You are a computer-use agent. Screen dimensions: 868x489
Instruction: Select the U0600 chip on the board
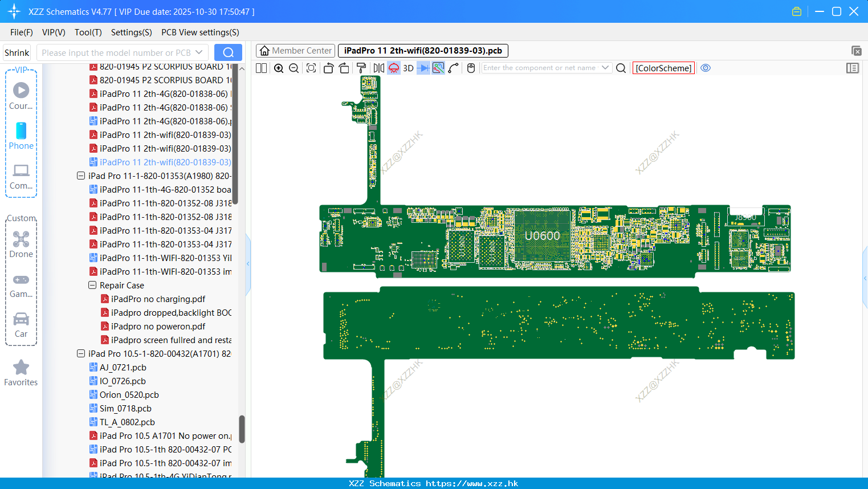[542, 236]
